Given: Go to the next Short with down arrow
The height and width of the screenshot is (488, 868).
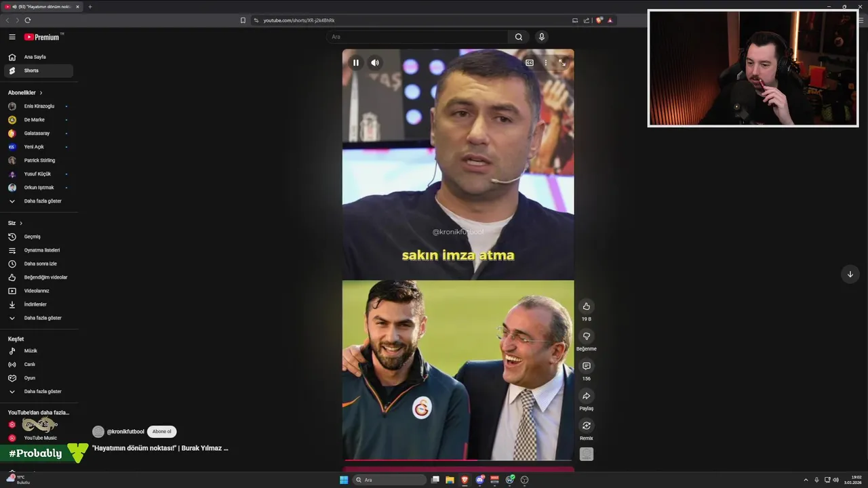Looking at the screenshot, I should click(850, 274).
